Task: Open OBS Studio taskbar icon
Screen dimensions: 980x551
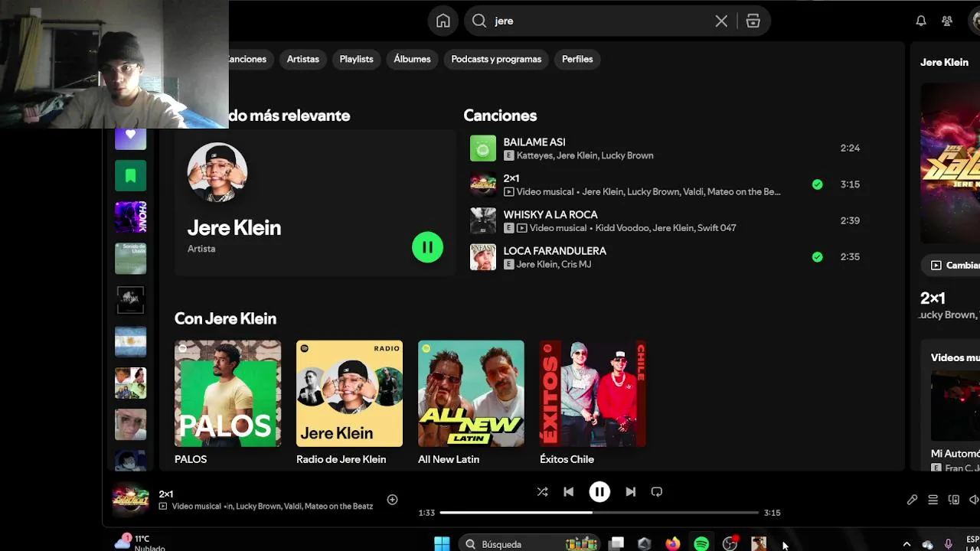Action: pos(730,543)
